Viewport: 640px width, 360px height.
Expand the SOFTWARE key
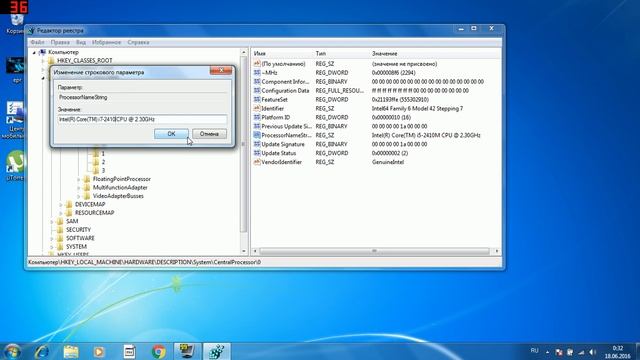(x=52, y=238)
